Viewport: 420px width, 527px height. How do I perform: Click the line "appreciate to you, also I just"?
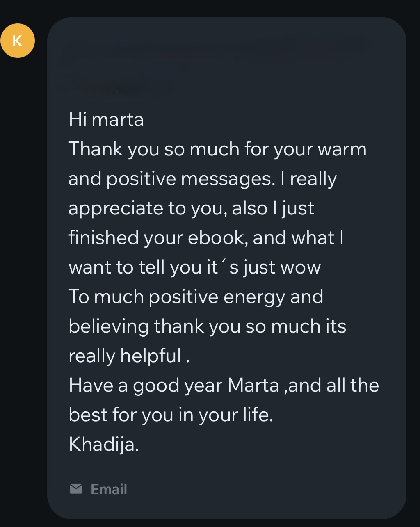(191, 208)
